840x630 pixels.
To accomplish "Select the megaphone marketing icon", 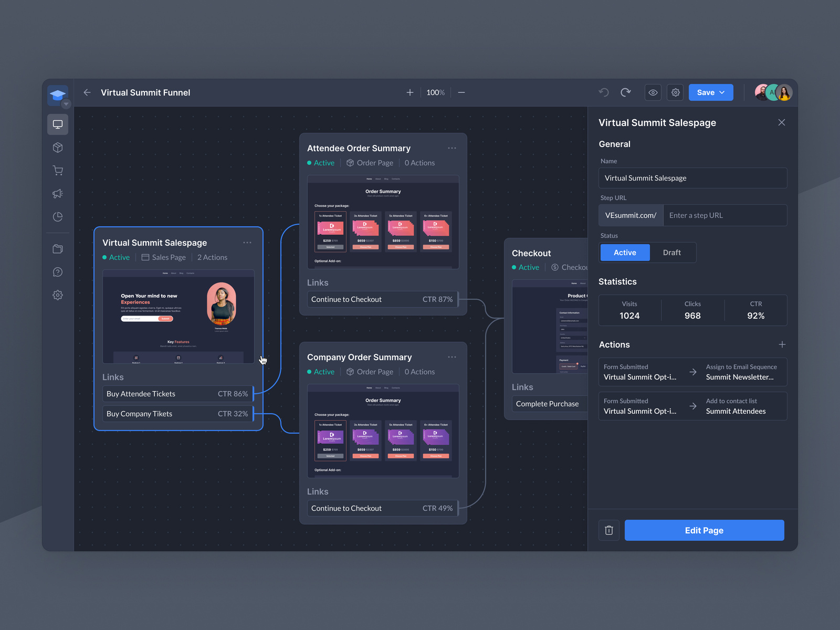I will (x=57, y=194).
